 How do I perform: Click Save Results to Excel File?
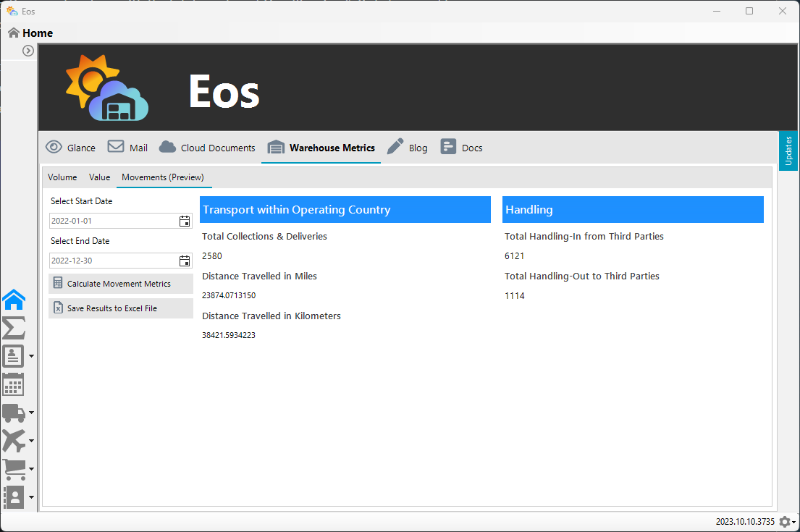tap(120, 308)
